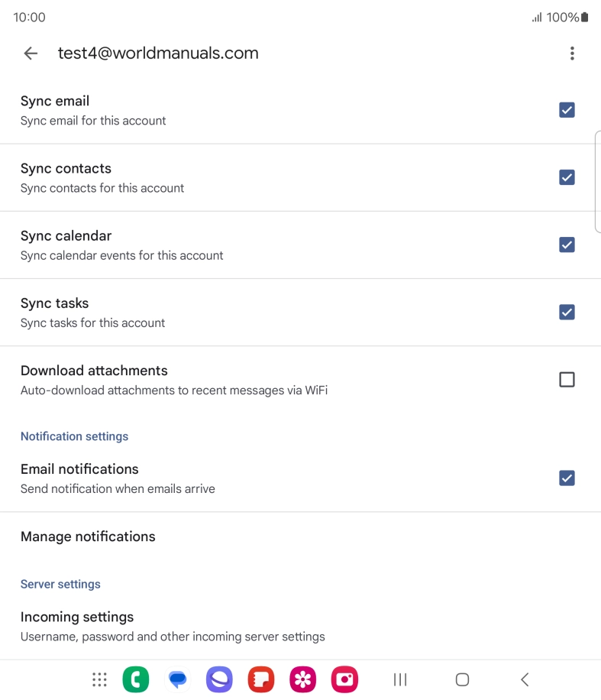Enable the Download attachments checkbox
This screenshot has height=700, width=601.
click(x=567, y=380)
